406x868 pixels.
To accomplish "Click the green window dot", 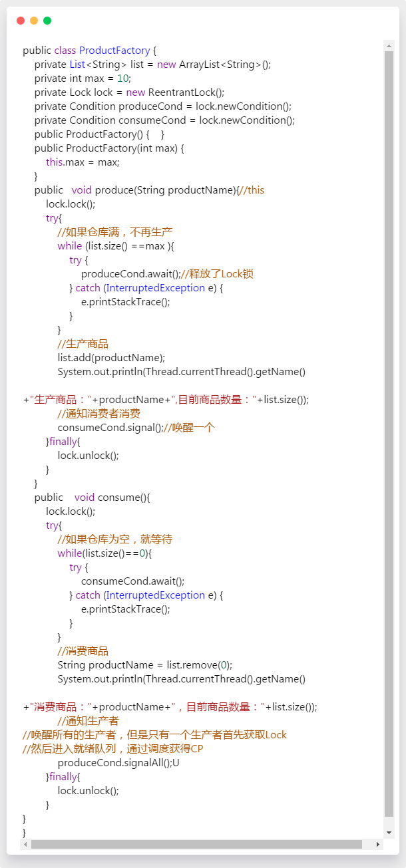I will pos(47,21).
